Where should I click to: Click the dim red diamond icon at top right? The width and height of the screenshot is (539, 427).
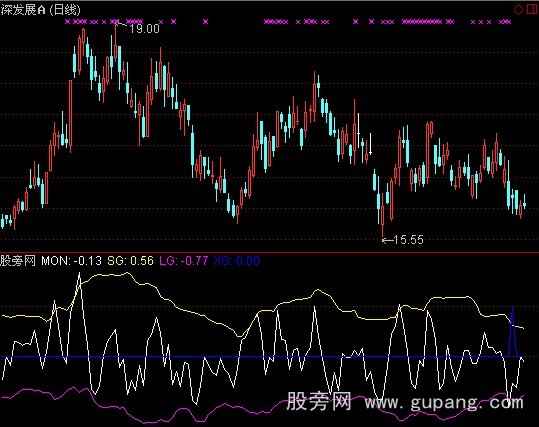click(518, 10)
